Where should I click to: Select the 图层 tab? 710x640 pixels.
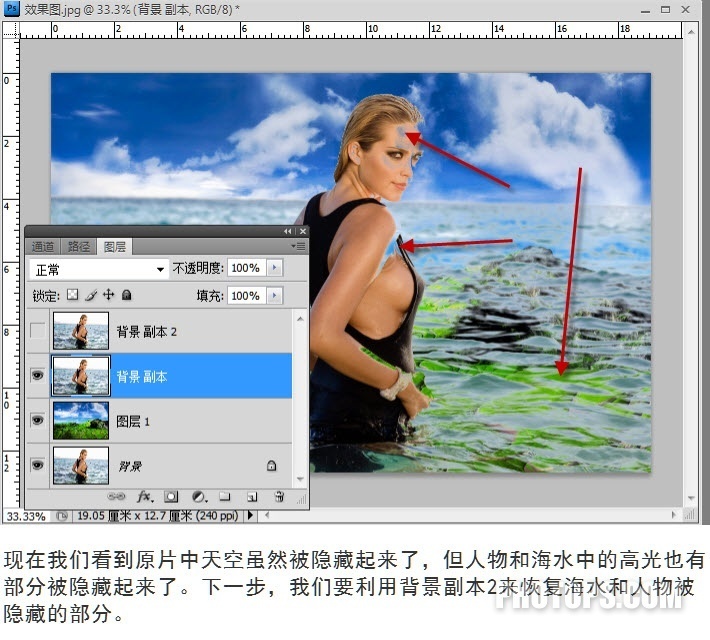(115, 247)
